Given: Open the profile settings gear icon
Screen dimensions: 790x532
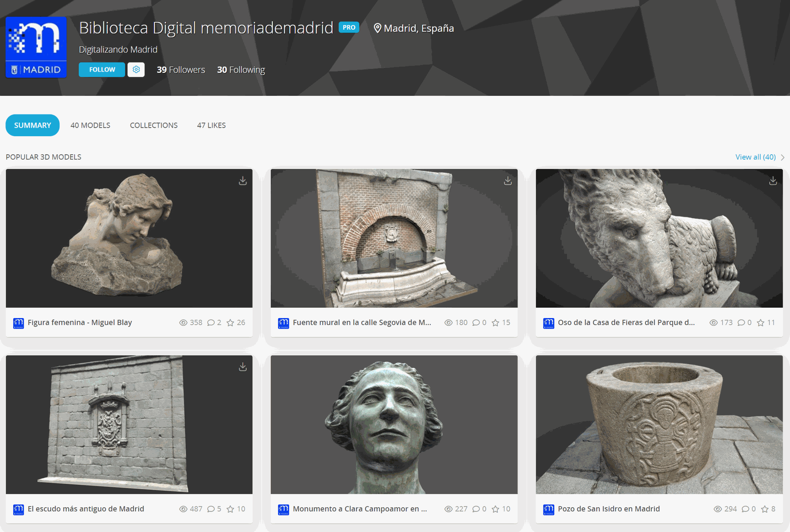Looking at the screenshot, I should (x=136, y=70).
